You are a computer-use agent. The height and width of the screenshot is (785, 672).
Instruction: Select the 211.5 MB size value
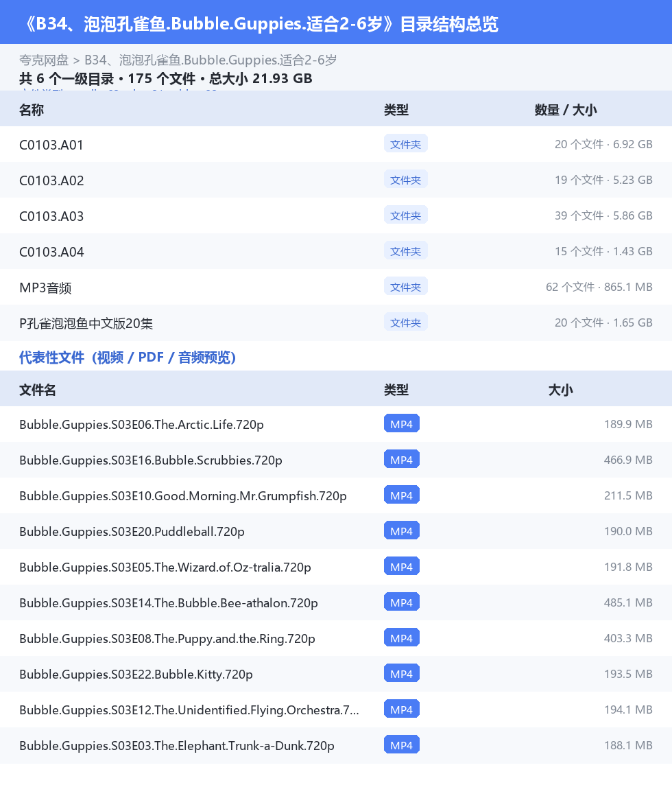628,495
